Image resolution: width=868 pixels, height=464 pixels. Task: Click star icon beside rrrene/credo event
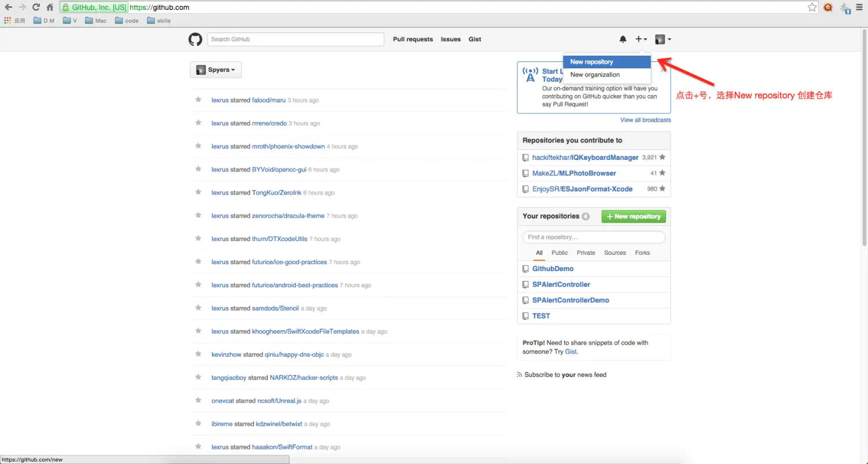(198, 123)
